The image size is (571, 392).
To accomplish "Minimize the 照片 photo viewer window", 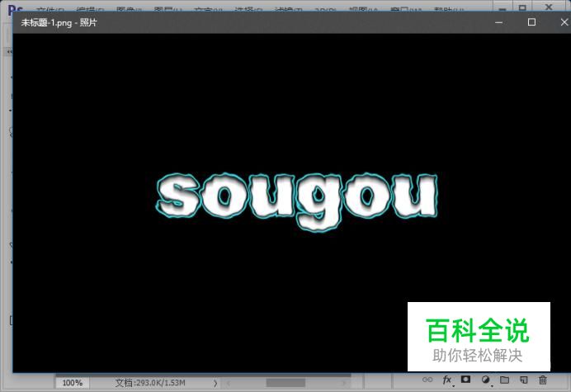I will pos(499,22).
